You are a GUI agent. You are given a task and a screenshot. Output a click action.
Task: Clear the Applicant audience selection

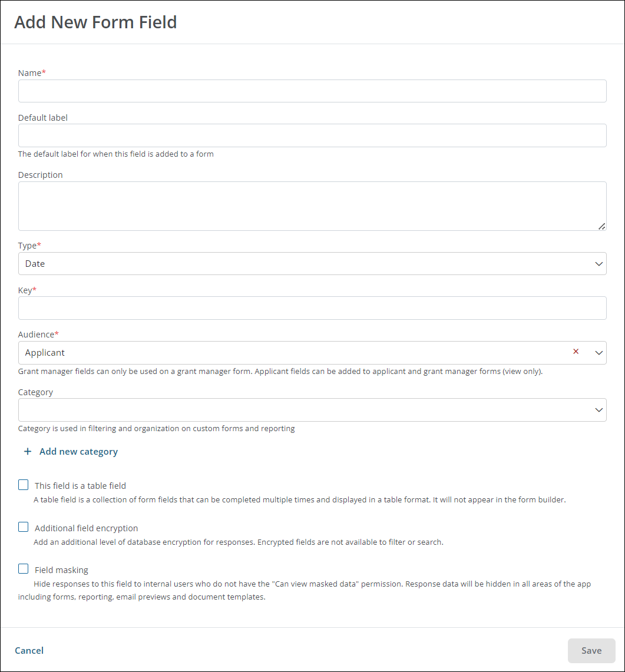click(x=576, y=352)
